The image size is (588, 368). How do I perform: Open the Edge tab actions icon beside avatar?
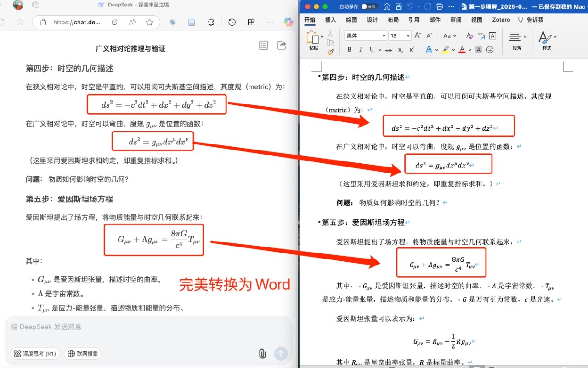(35, 5)
